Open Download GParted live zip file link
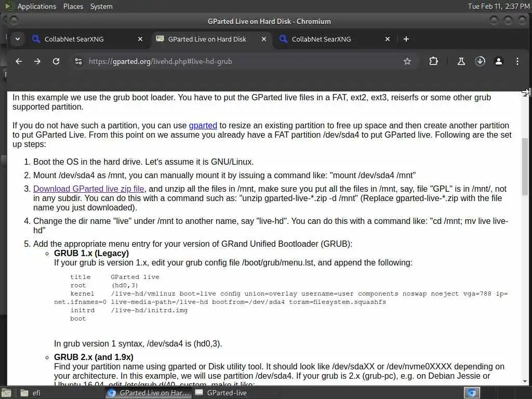The width and height of the screenshot is (532, 399). tap(88, 189)
